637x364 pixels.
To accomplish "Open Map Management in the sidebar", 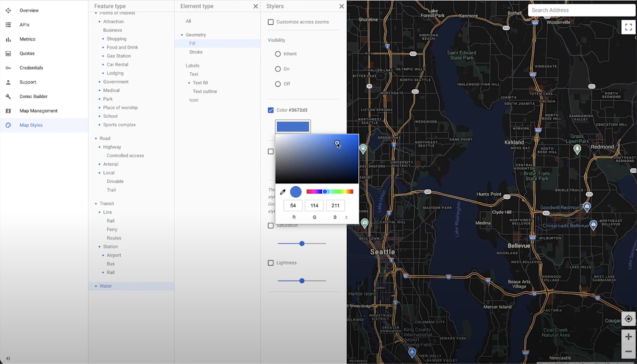I will point(39,111).
